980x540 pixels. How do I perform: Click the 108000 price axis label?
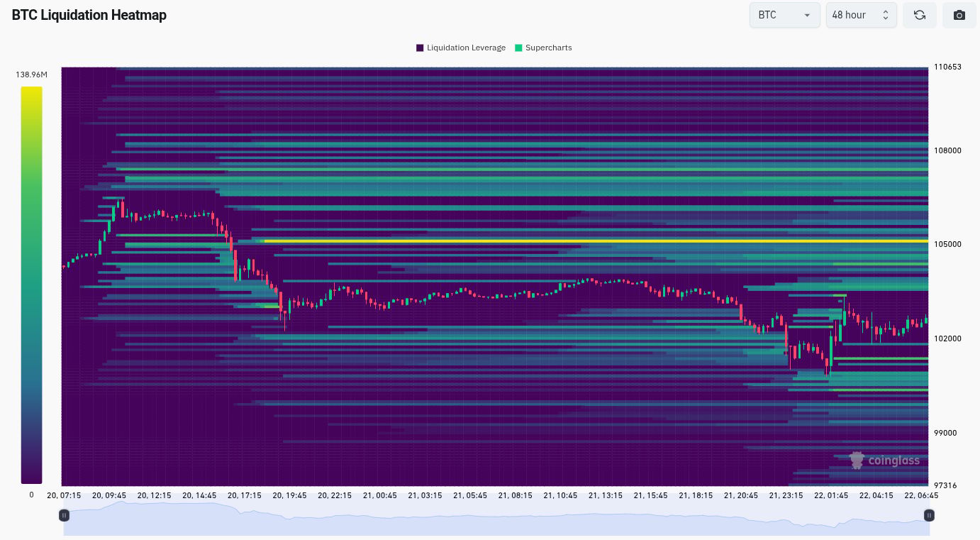coord(947,150)
